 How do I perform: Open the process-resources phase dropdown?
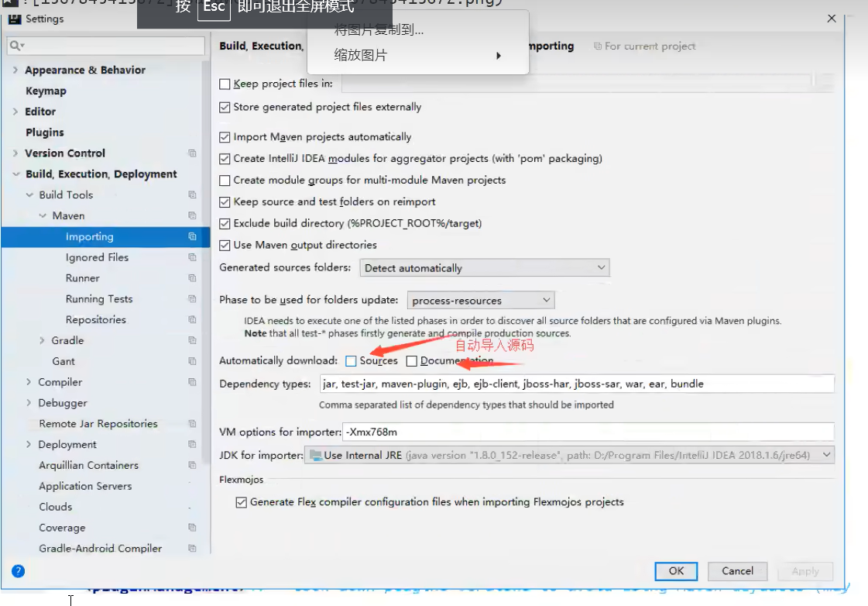point(481,300)
